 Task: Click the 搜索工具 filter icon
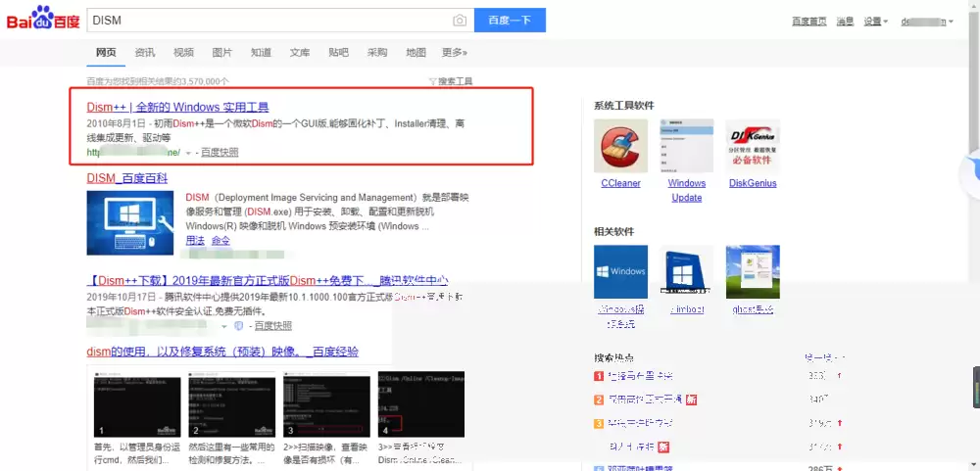(x=432, y=81)
